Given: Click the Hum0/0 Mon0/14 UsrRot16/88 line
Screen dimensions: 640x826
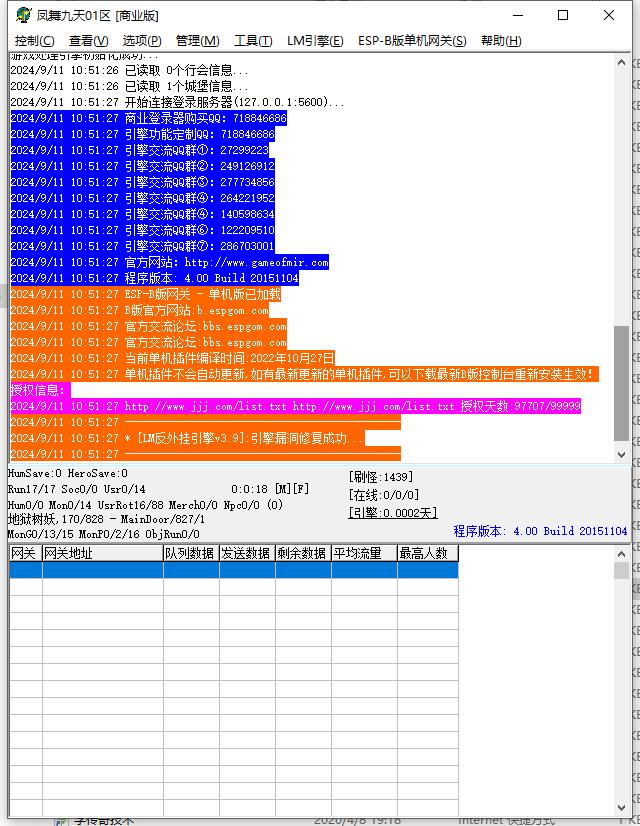Looking at the screenshot, I should [145, 505].
